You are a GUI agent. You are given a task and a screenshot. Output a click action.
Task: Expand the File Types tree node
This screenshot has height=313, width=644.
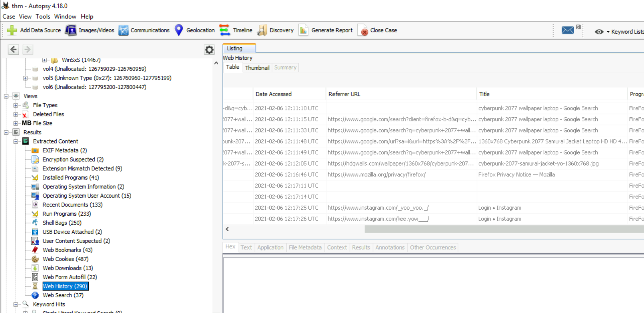pyautogui.click(x=16, y=105)
